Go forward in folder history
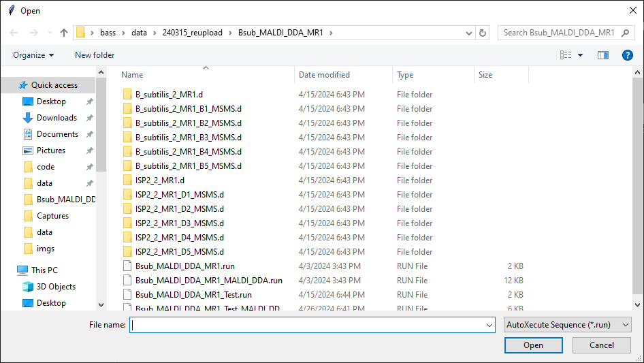 33,33
